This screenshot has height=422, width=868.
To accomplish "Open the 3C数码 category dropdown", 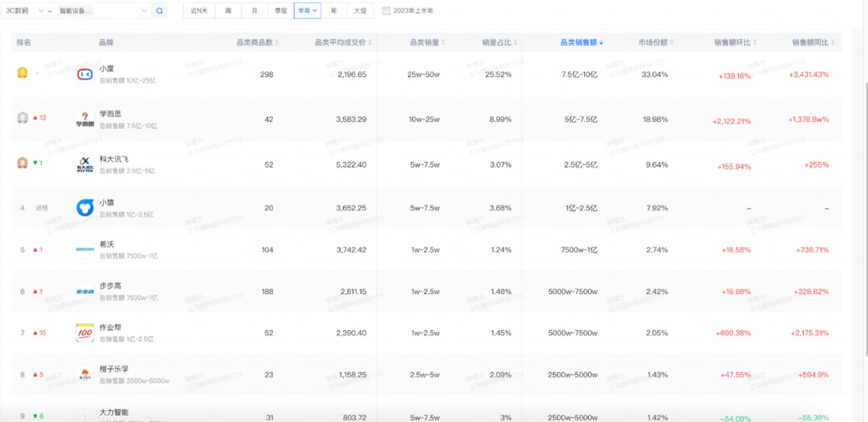I will coord(24,11).
